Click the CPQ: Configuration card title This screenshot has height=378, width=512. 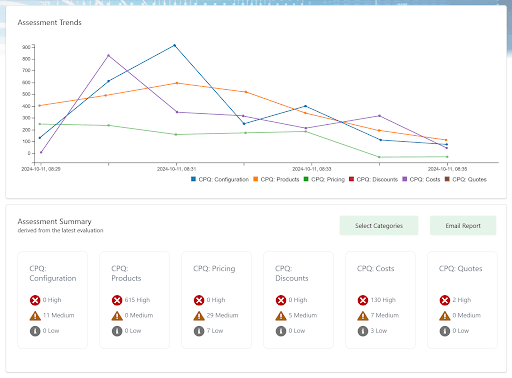click(x=53, y=273)
